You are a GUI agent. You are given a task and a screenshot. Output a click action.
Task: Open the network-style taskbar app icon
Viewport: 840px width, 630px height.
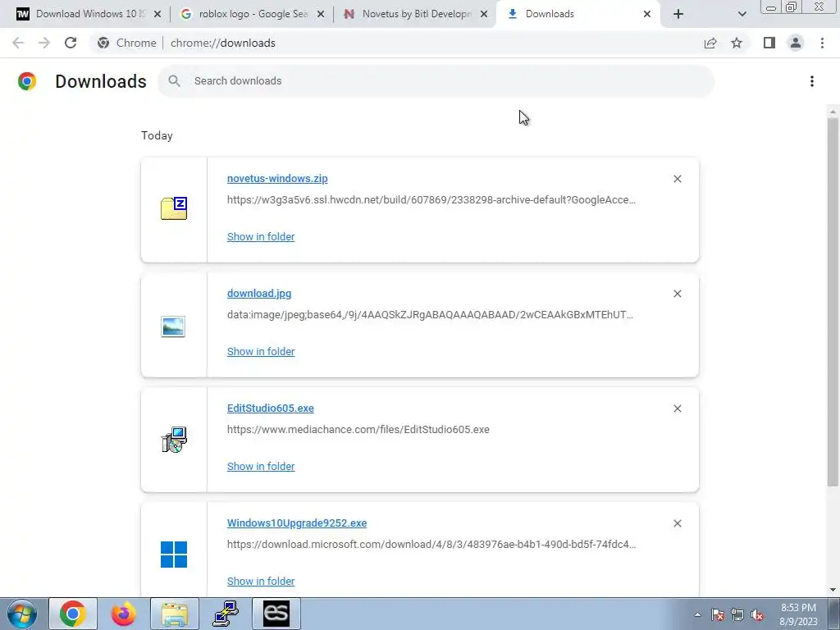pos(226,614)
